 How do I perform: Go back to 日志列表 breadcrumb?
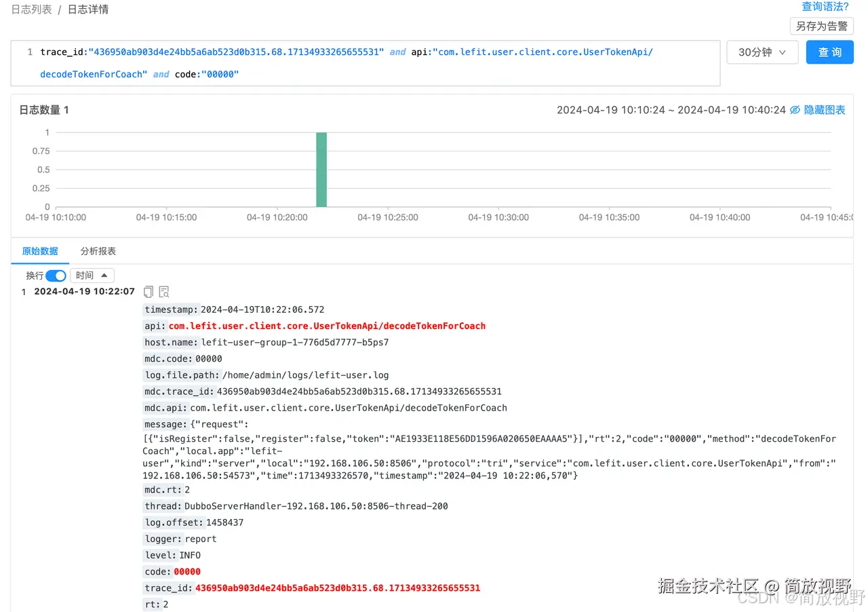pos(31,9)
